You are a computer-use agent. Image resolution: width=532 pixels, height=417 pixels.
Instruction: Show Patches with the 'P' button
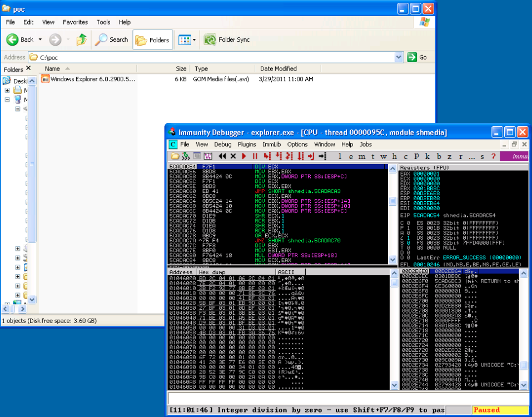tap(416, 156)
